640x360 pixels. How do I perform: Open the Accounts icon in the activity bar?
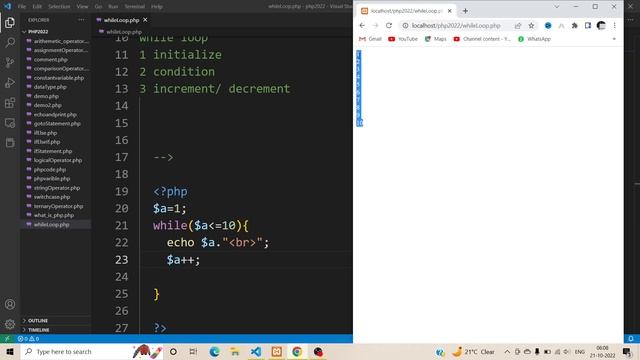click(x=10, y=304)
